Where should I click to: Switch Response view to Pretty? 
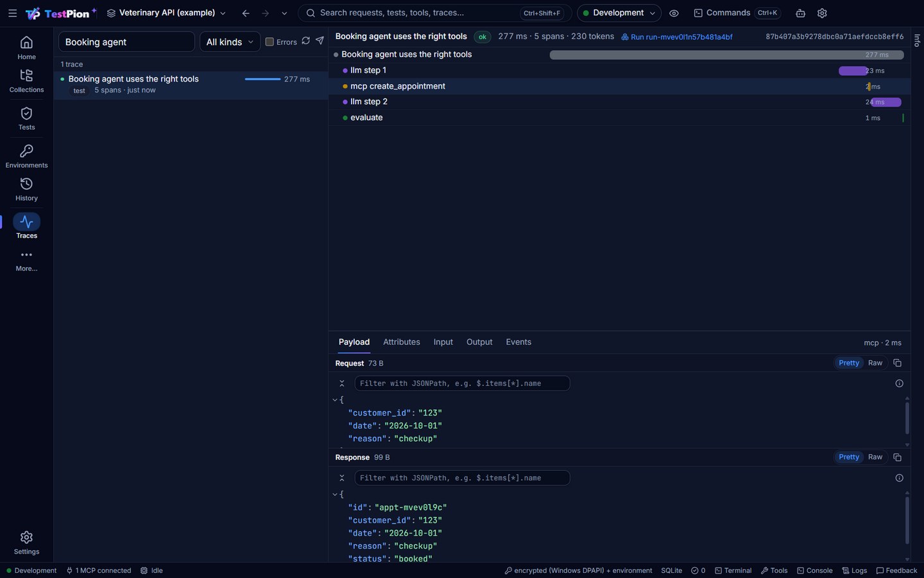pos(848,457)
